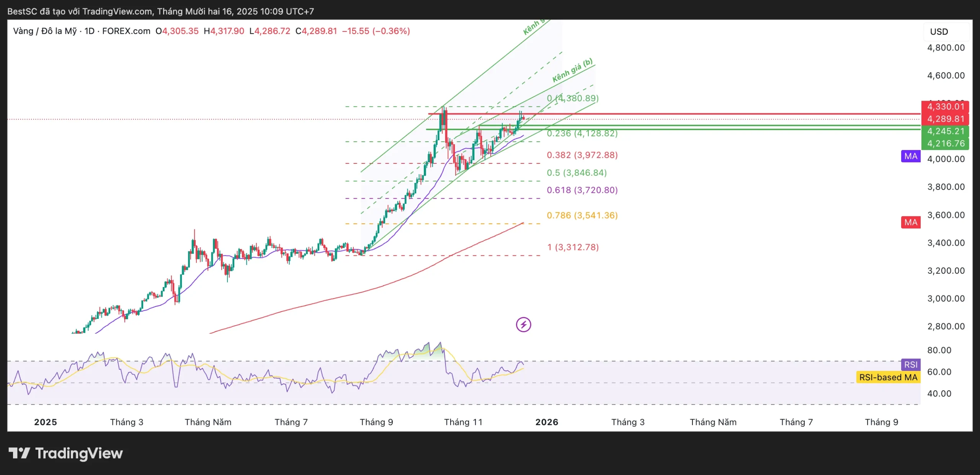Click 'Tháng 11' on the time axis

click(463, 422)
